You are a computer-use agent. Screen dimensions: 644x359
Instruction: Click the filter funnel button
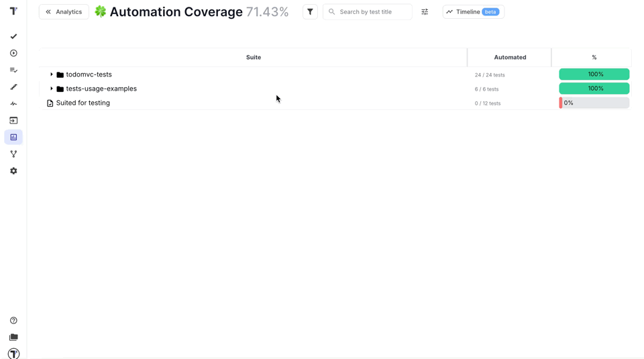coord(310,11)
